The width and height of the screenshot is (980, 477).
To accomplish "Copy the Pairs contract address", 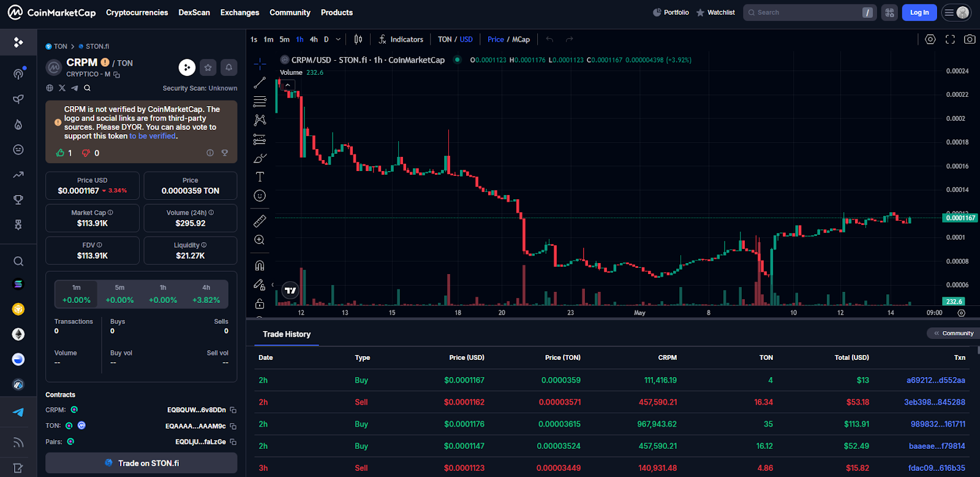I will [233, 442].
